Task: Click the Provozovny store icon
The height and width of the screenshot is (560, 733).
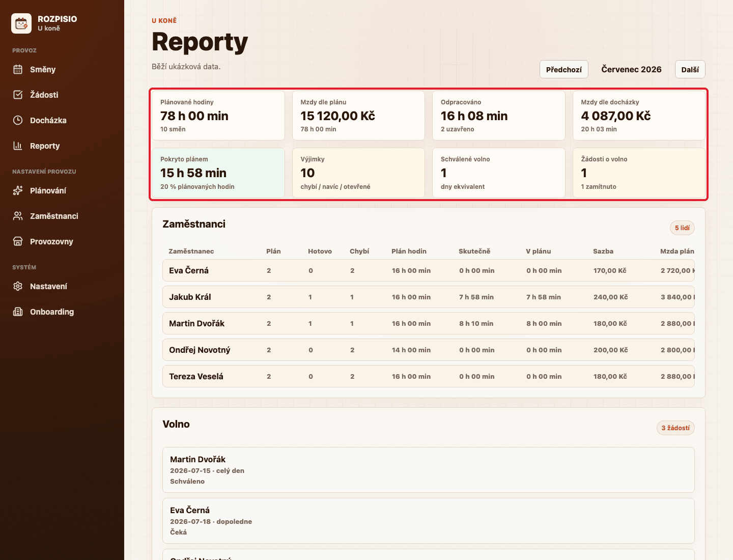Action: point(18,241)
